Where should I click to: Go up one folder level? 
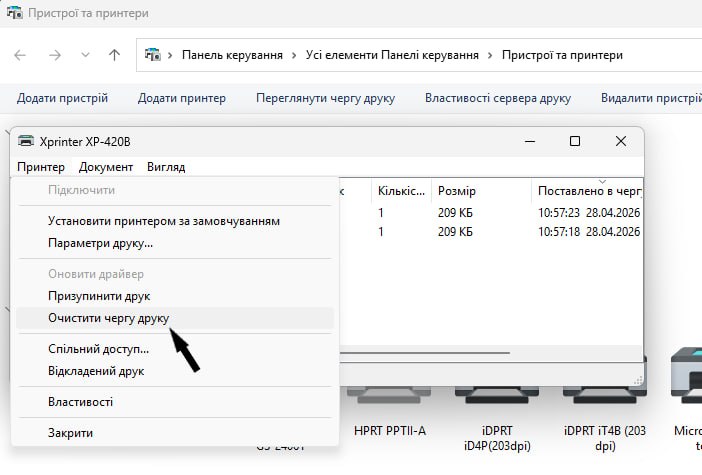tap(114, 55)
